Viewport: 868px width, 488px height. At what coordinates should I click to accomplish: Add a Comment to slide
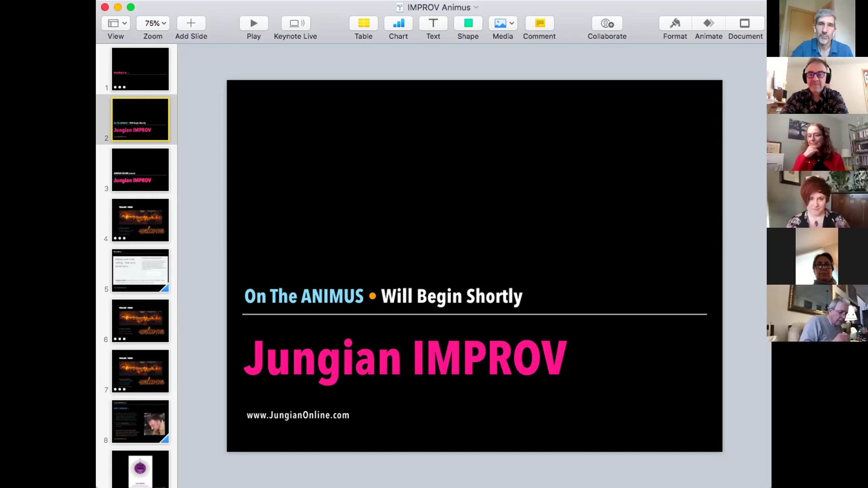click(539, 23)
